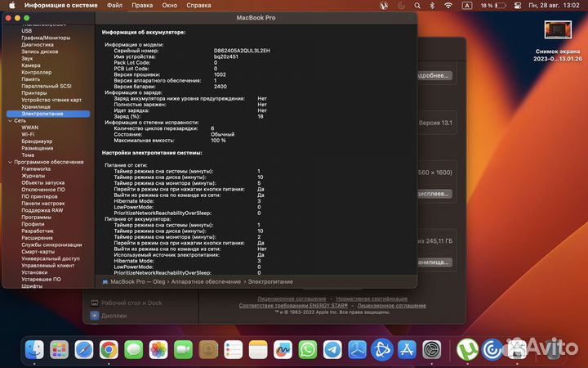Collapse the Сеть section
This screenshot has width=588, height=368.
coord(10,121)
